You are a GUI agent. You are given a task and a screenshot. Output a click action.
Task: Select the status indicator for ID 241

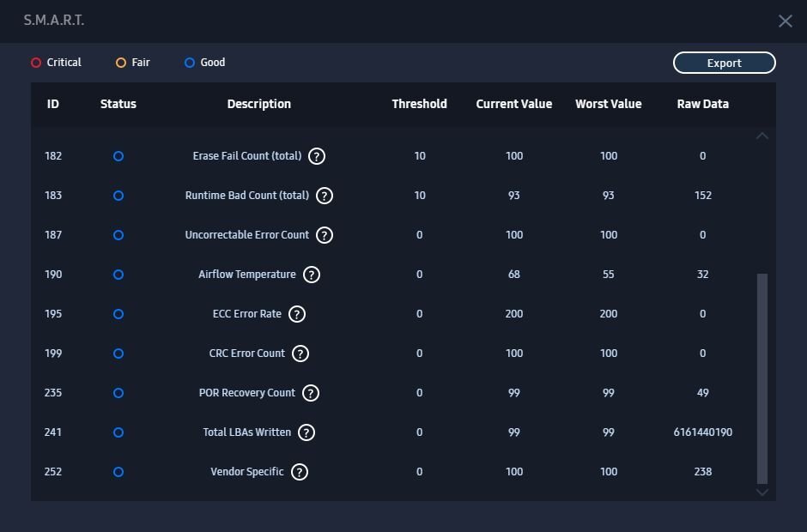click(x=118, y=432)
